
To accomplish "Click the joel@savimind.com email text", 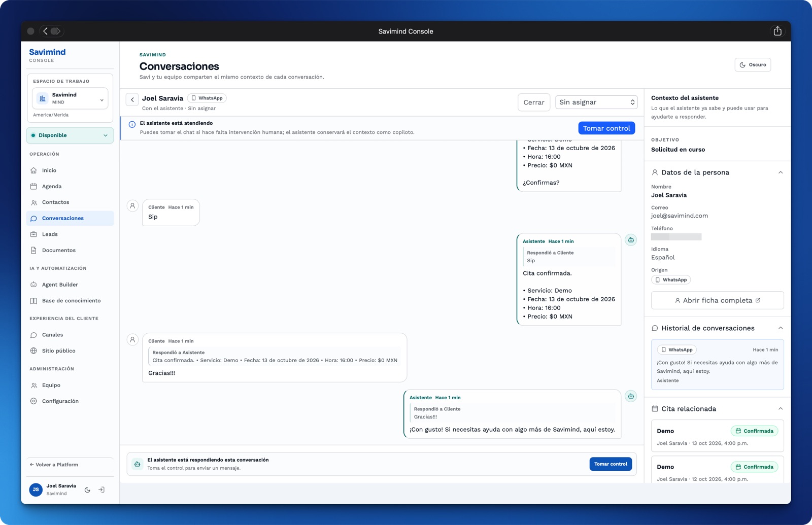I will coord(680,216).
